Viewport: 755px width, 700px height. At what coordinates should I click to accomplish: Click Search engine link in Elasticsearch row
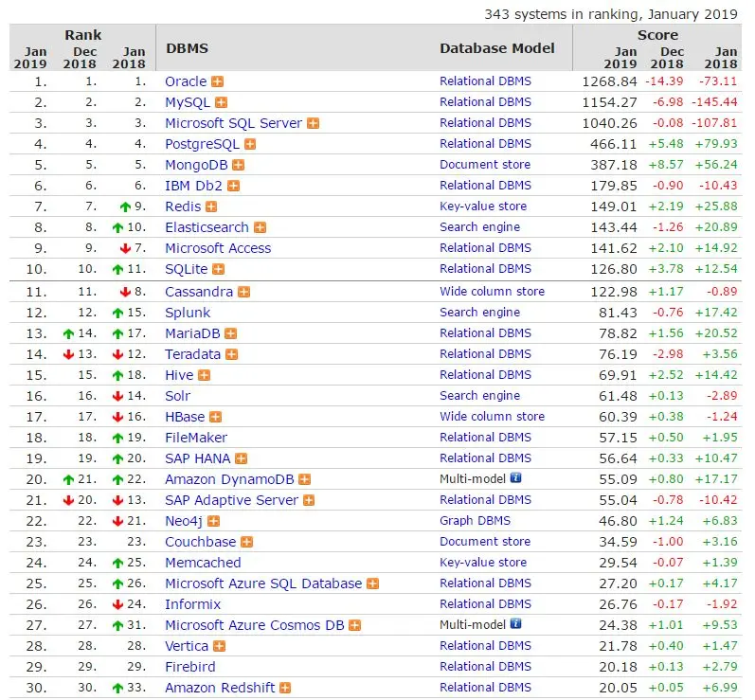[x=479, y=227]
